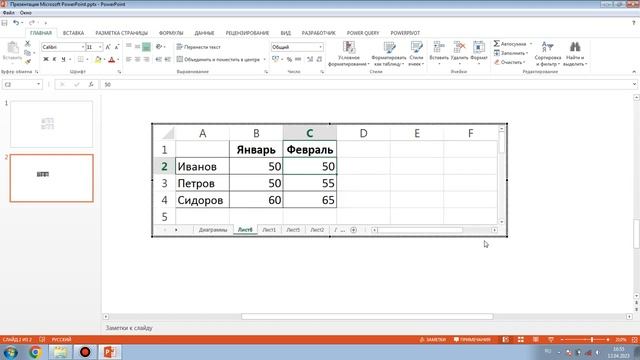Viewport: 640px width, 360px height.
Task: Click the Save icon in quick access toolbar
Action: (x=4, y=23)
